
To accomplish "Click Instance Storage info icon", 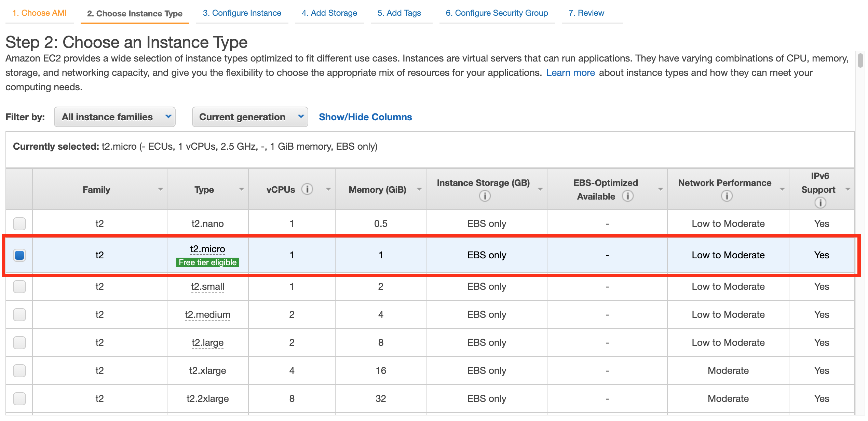I will click(x=485, y=196).
